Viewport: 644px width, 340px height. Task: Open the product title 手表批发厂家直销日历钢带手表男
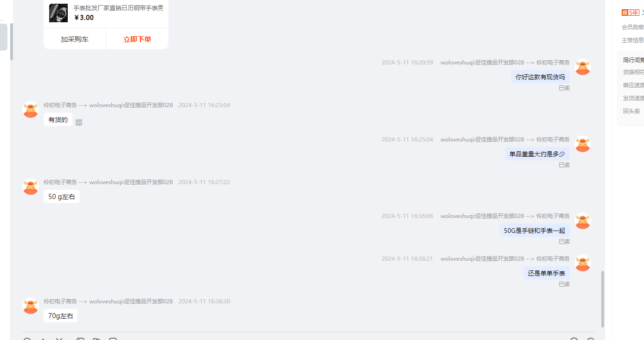[x=118, y=8]
